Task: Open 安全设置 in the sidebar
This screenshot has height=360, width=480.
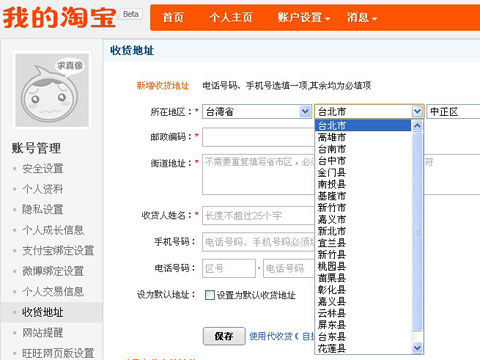Action: pyautogui.click(x=43, y=169)
